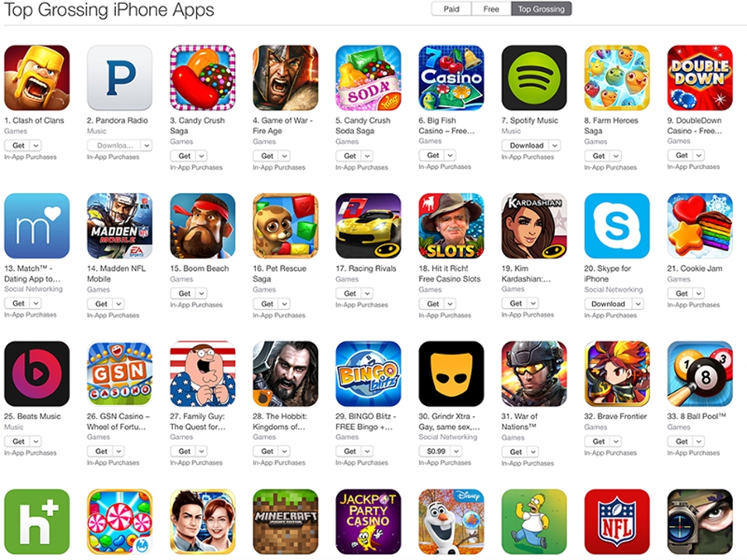Open the Boom Beach title link
Image resolution: width=747 pixels, height=560 pixels.
tap(199, 268)
